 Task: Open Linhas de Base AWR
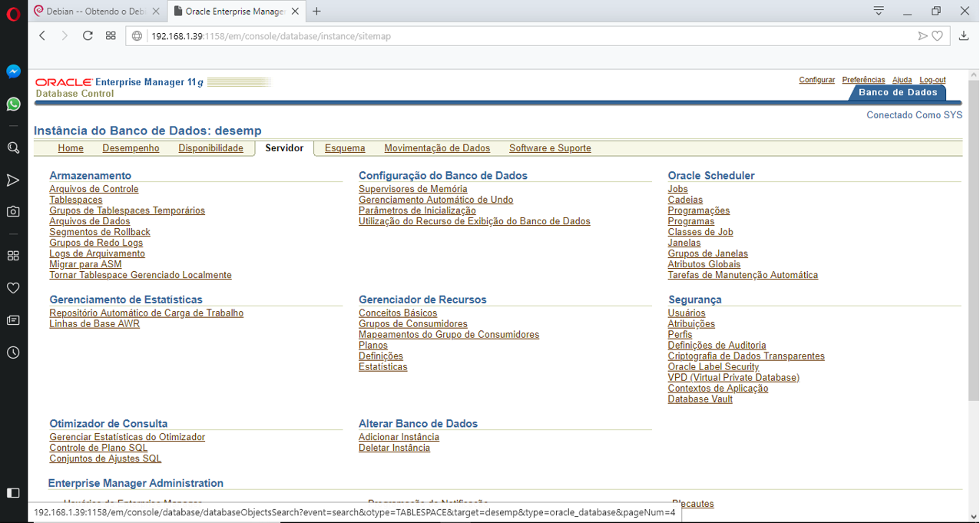pyautogui.click(x=94, y=324)
